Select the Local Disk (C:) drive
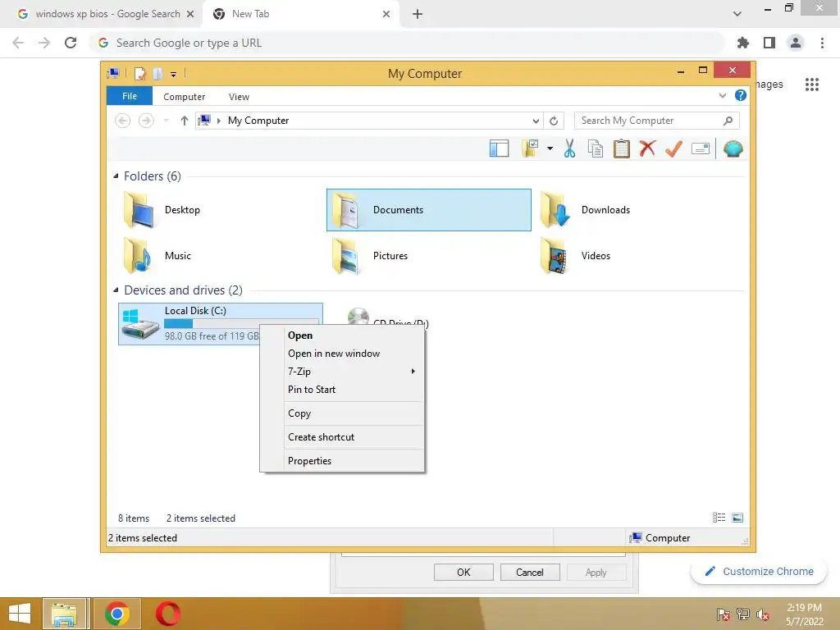 220,324
